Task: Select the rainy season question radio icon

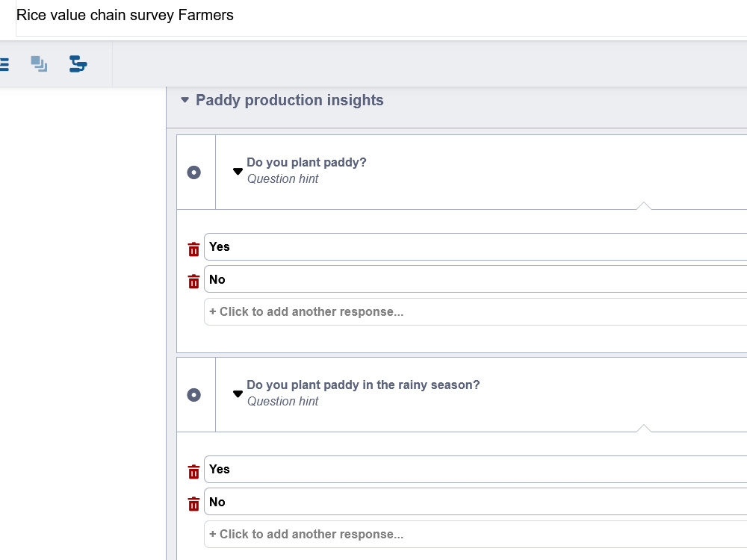Action: [x=194, y=395]
